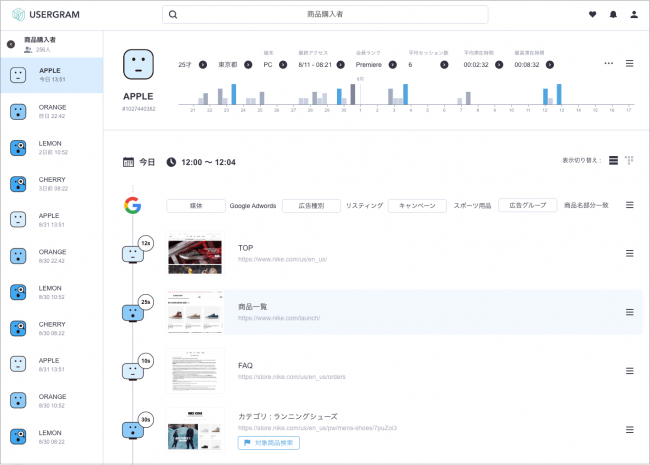Open the three-dot more options menu
This screenshot has height=465, width=650.
pyautogui.click(x=608, y=64)
